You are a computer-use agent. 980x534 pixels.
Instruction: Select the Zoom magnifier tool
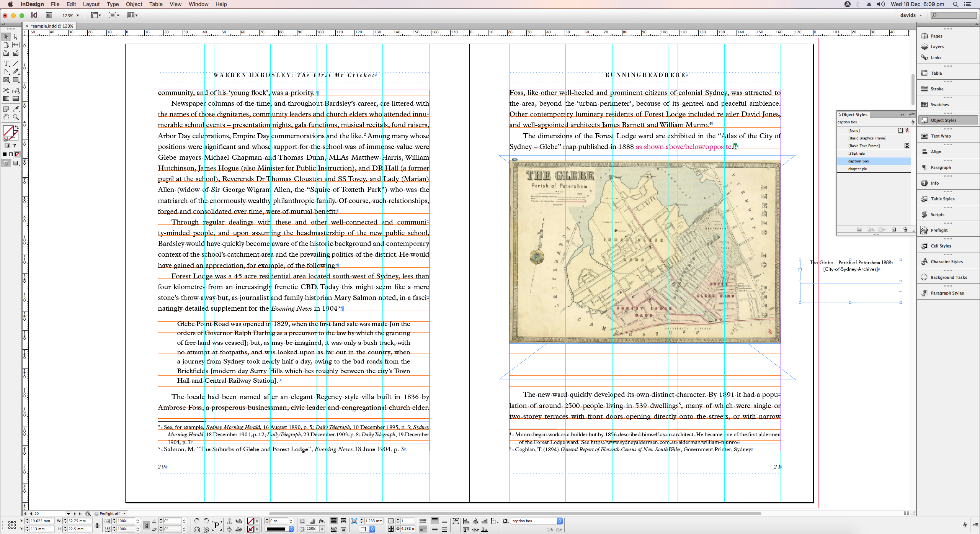(x=16, y=117)
